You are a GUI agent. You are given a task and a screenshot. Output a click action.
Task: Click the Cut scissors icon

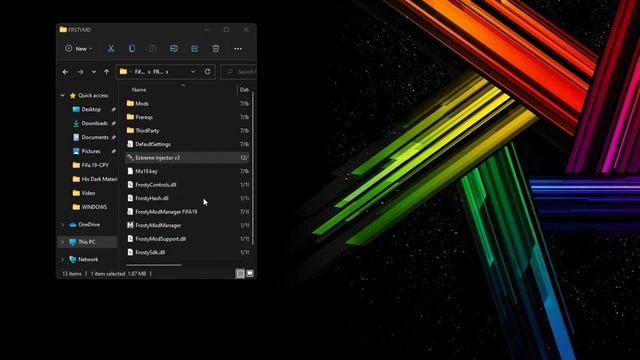click(111, 49)
